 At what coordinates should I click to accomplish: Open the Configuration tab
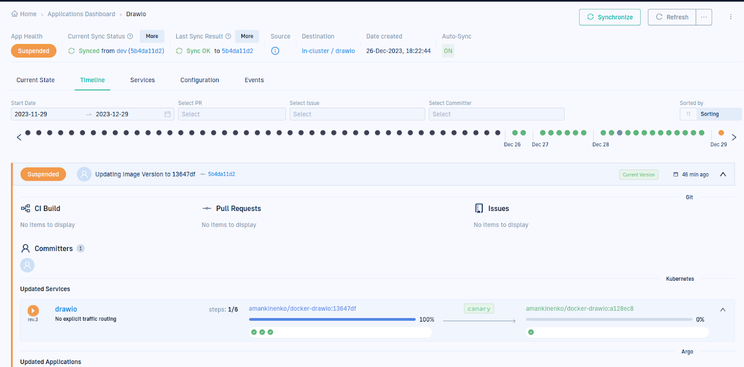tap(199, 80)
